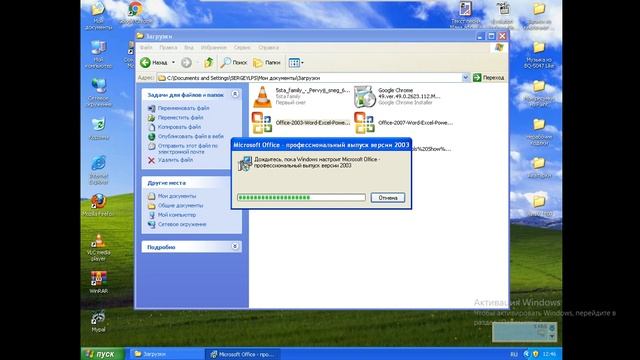Open My Computer (Мой компьютер) link in sidebar
640x360 pixels.
[177, 215]
